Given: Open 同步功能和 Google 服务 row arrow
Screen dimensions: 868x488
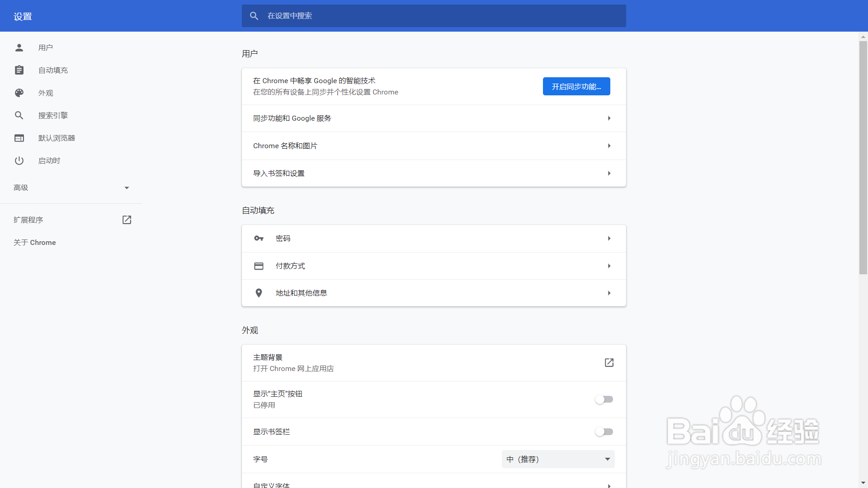Looking at the screenshot, I should (x=609, y=118).
